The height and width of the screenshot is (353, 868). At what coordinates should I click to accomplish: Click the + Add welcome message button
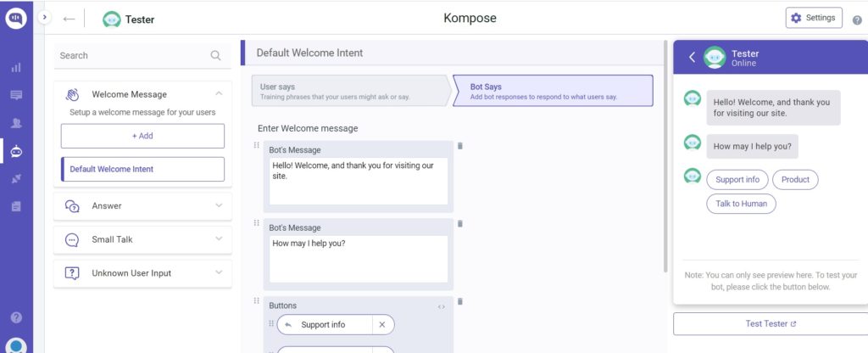(x=142, y=136)
